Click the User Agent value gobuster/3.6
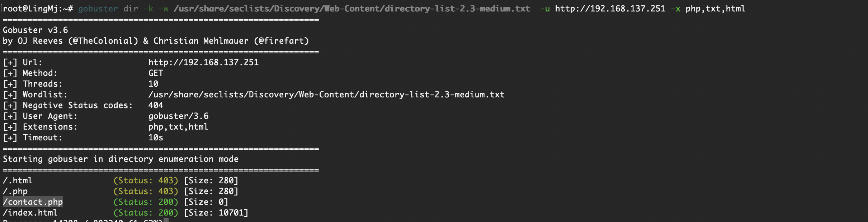868x222 pixels. point(178,116)
